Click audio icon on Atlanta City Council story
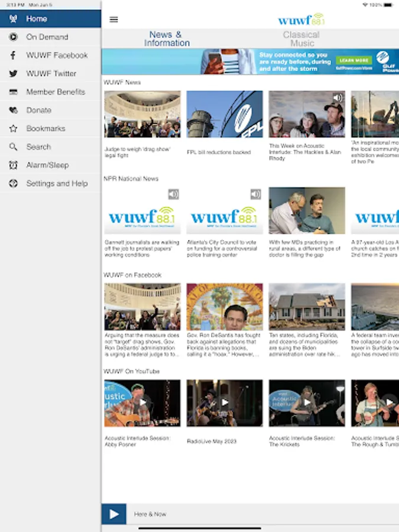Screen dimensions: 399x532 [255, 194]
